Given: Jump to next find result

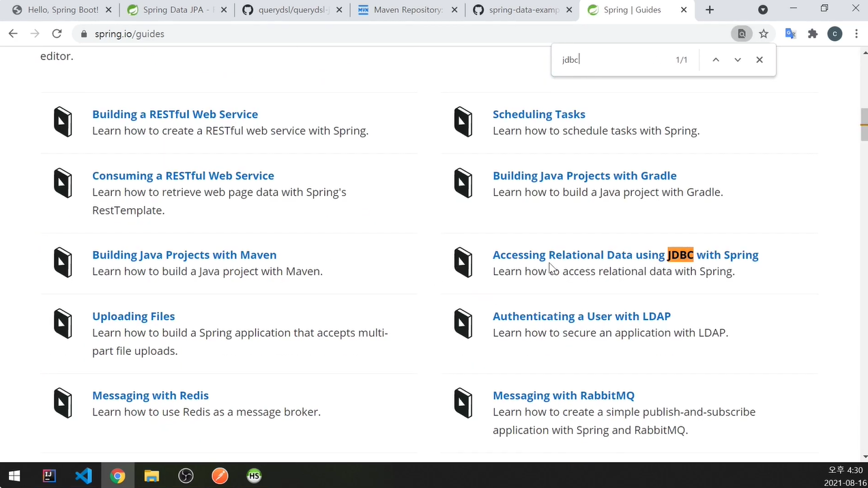Looking at the screenshot, I should [x=738, y=59].
